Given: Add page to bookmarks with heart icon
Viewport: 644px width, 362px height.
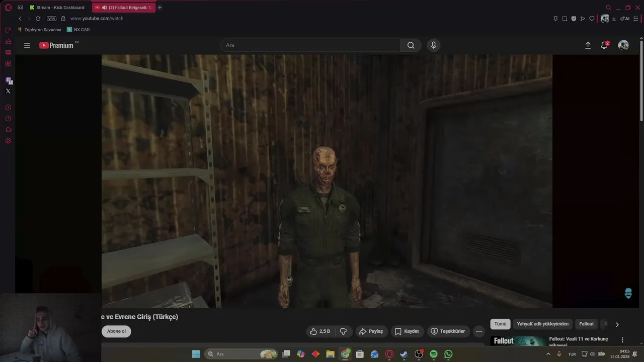Looking at the screenshot, I should click(592, 19).
